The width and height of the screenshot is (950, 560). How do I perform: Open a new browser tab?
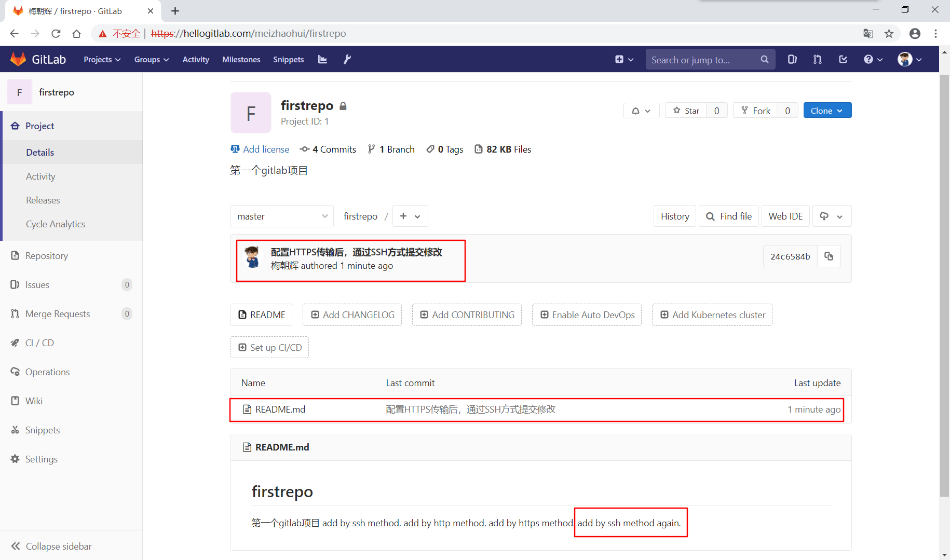tap(175, 11)
